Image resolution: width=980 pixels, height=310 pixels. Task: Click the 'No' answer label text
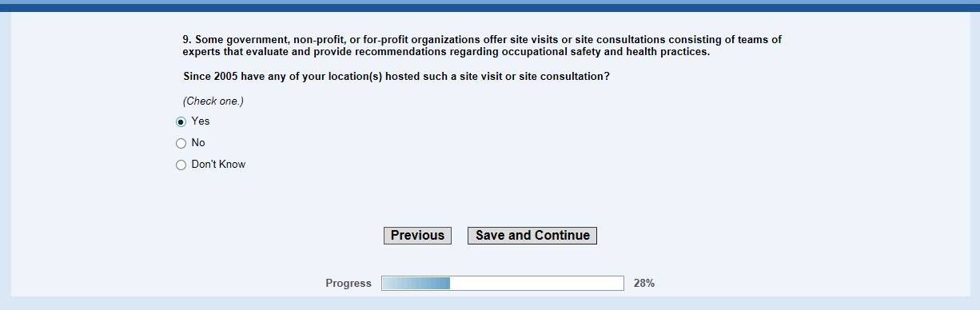click(x=198, y=143)
